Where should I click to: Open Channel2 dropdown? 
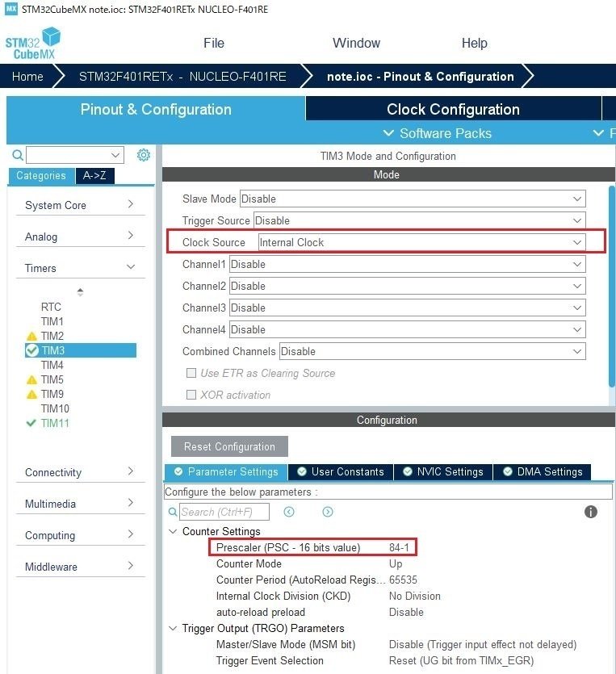tap(408, 286)
